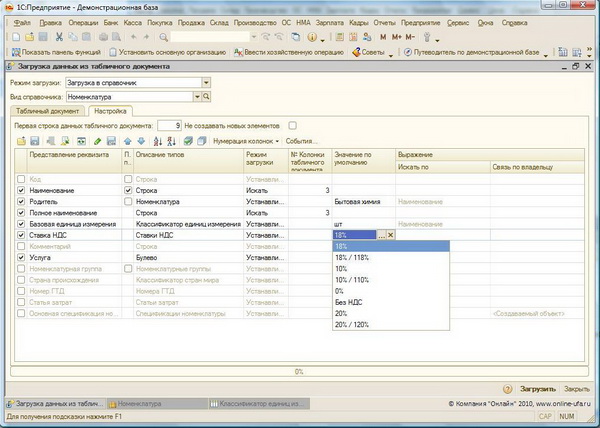
Task: Click the M+ memory add button
Action: 397,37
